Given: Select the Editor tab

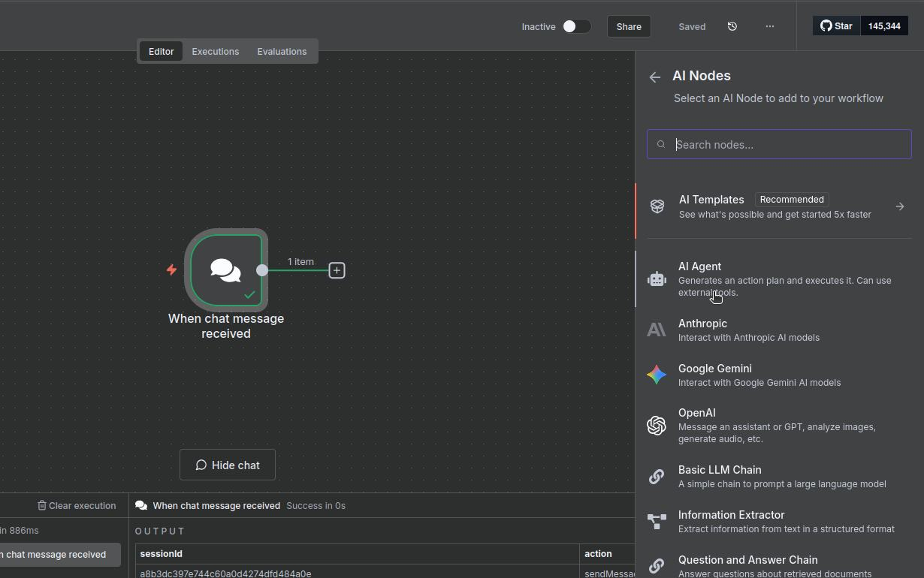Looking at the screenshot, I should click(x=161, y=52).
